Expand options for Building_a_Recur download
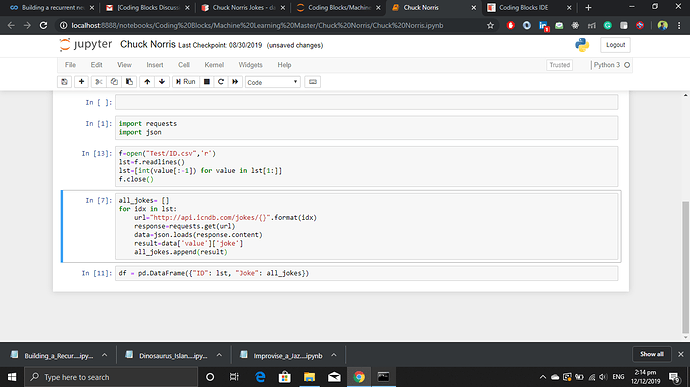The width and height of the screenshot is (690, 387). point(104,355)
